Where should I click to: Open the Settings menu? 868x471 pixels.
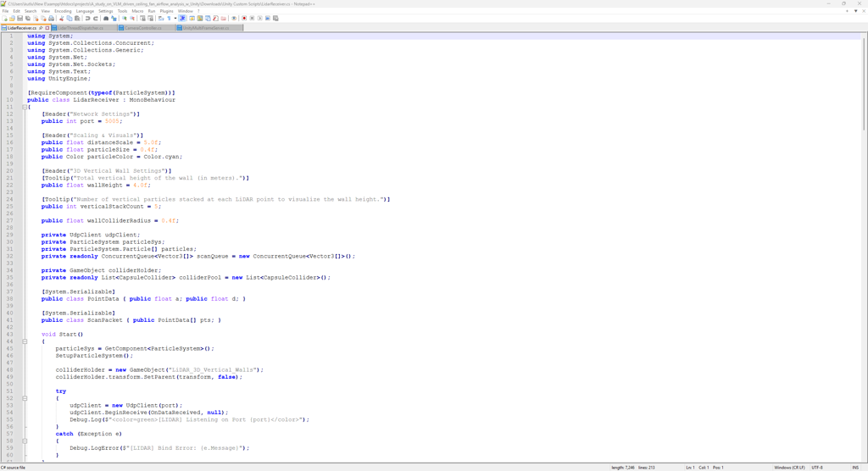pos(105,11)
